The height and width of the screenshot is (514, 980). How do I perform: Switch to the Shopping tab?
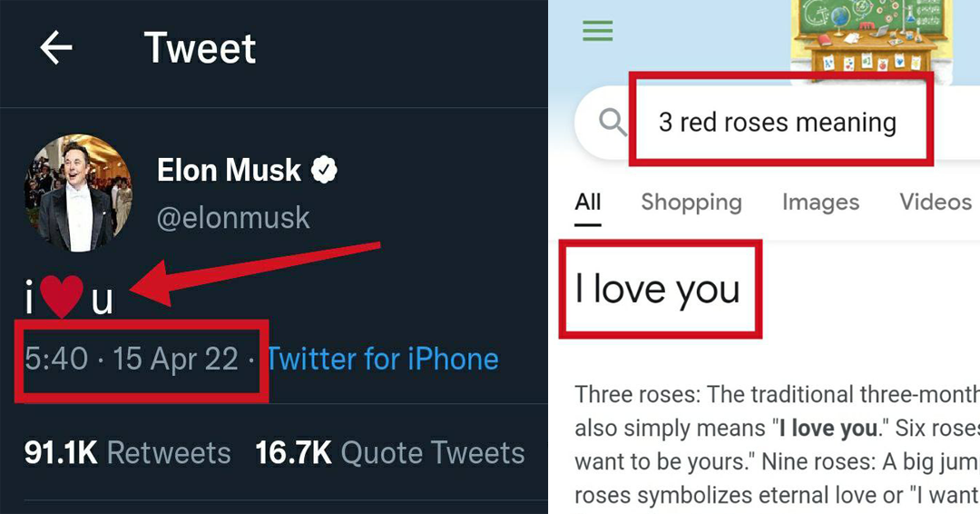pos(691,202)
